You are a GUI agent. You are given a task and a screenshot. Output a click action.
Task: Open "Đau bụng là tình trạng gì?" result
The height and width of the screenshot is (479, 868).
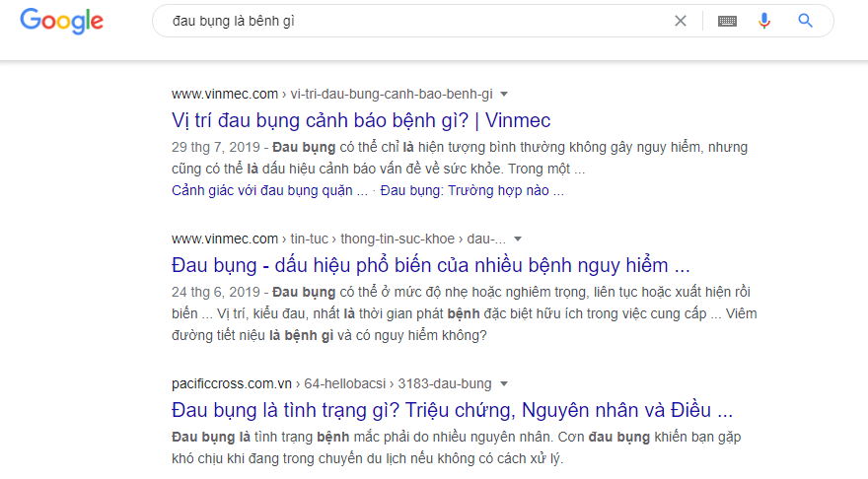[452, 410]
